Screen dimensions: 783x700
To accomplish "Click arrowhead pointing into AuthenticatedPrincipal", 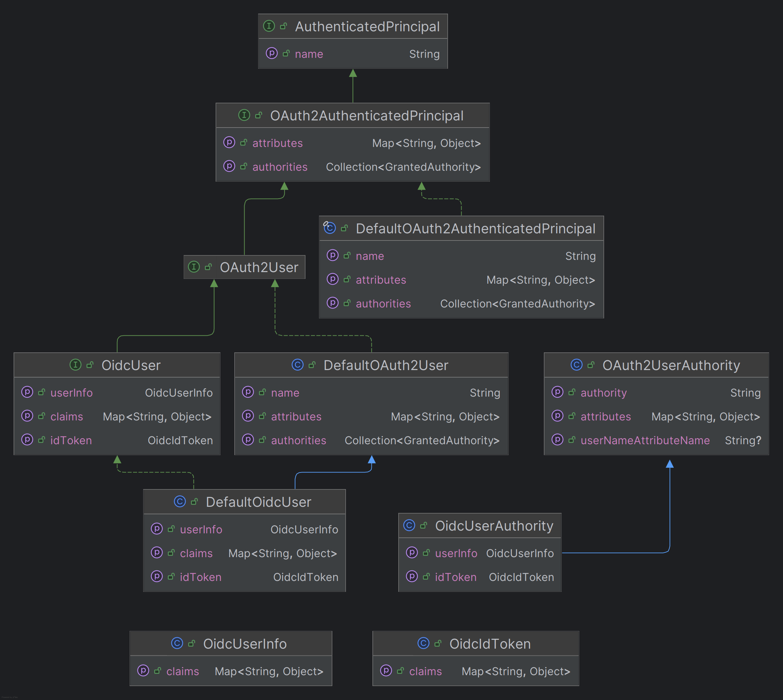I will pos(353,73).
